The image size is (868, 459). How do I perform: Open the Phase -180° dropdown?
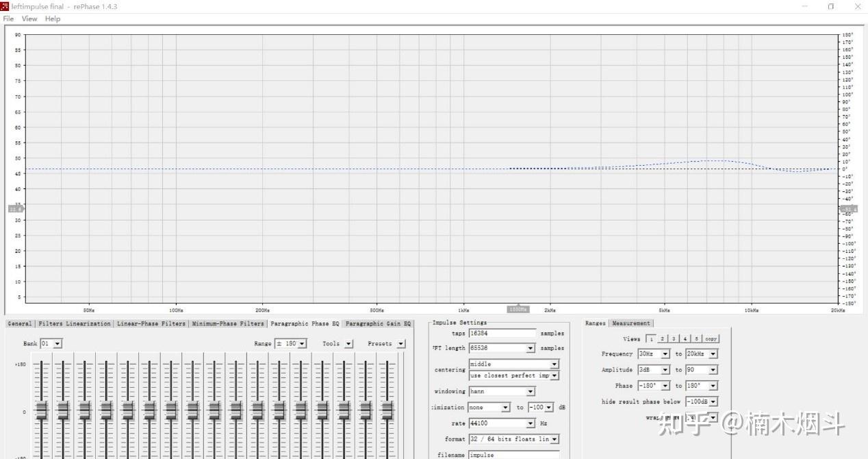(654, 386)
